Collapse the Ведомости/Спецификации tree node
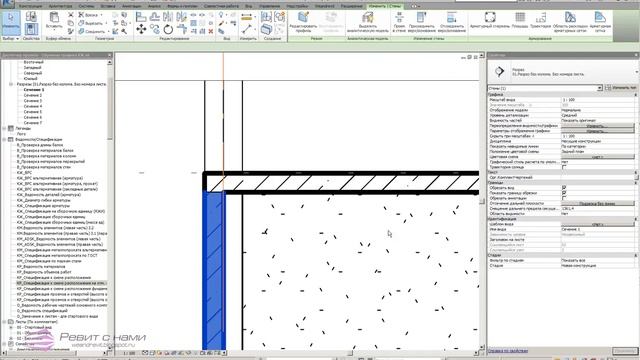This screenshot has width=640, height=360. click(4, 140)
